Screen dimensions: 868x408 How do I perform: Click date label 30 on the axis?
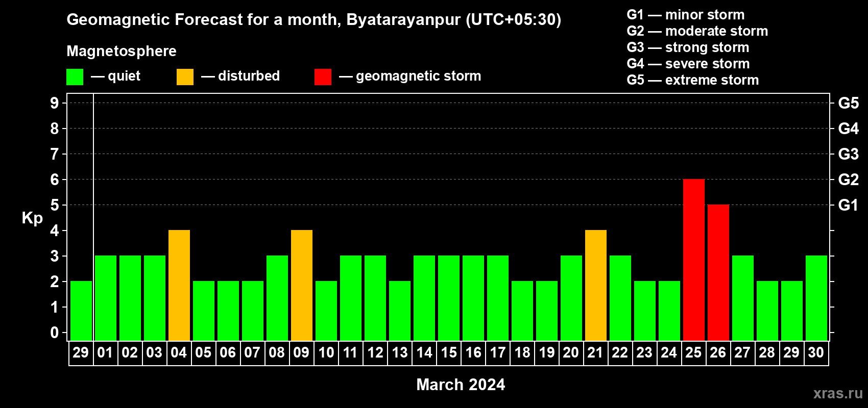click(816, 352)
